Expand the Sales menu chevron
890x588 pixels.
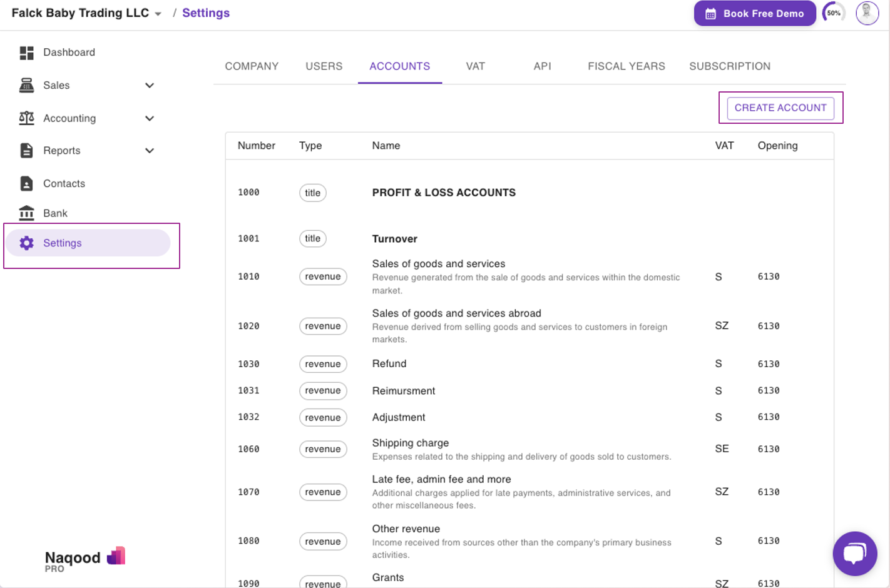point(150,86)
